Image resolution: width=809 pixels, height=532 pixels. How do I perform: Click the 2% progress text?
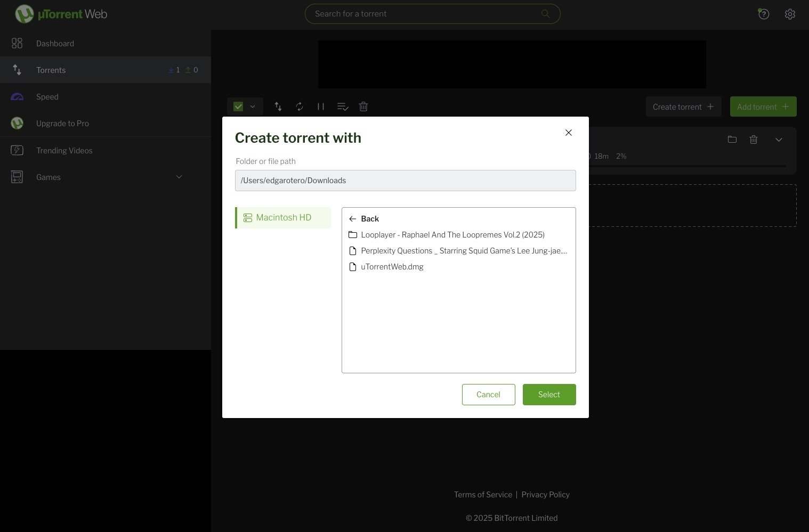621,156
